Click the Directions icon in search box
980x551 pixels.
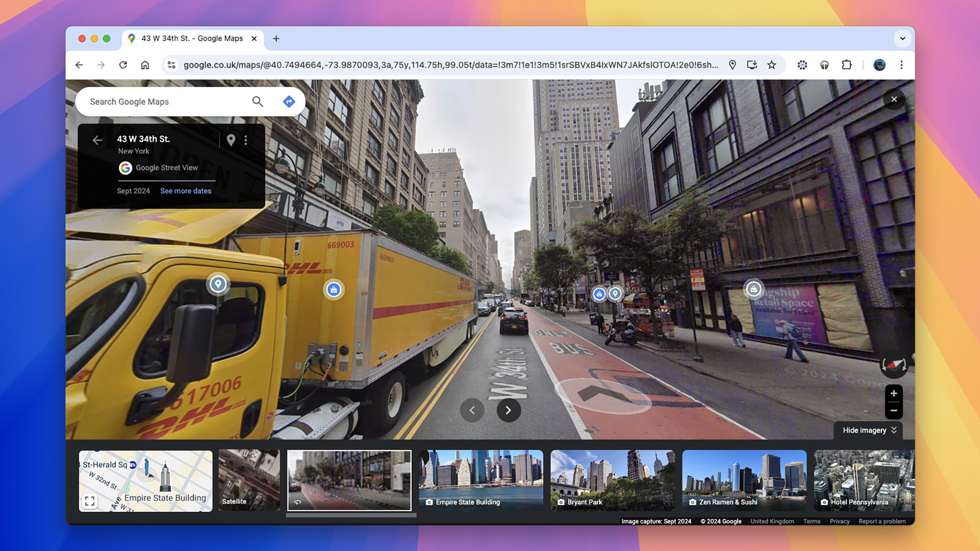289,101
